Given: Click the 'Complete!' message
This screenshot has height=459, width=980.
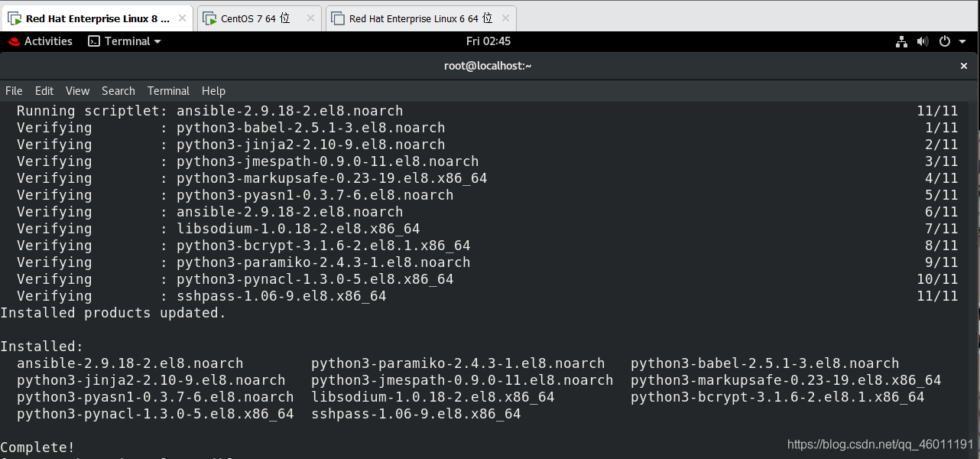Looking at the screenshot, I should [37, 448].
